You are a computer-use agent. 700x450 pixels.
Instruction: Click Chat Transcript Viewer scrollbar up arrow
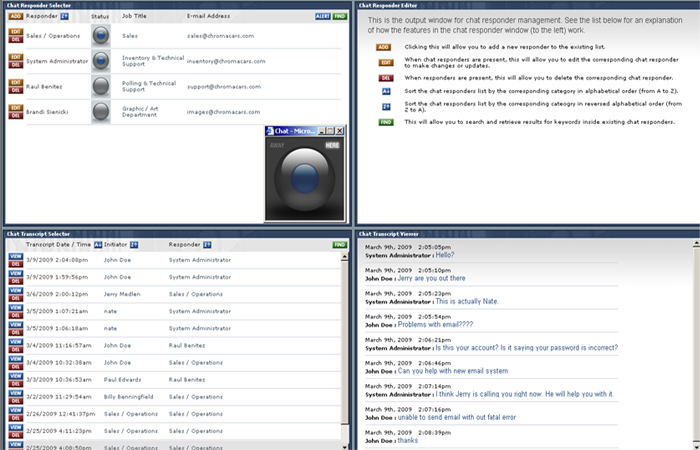tap(696, 243)
